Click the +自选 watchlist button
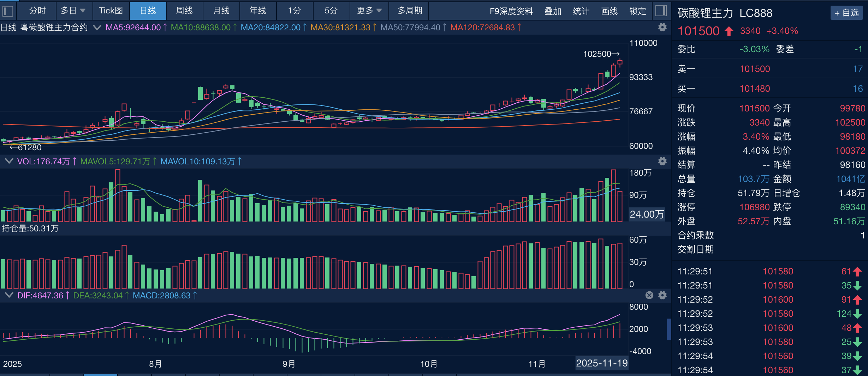 pyautogui.click(x=846, y=13)
